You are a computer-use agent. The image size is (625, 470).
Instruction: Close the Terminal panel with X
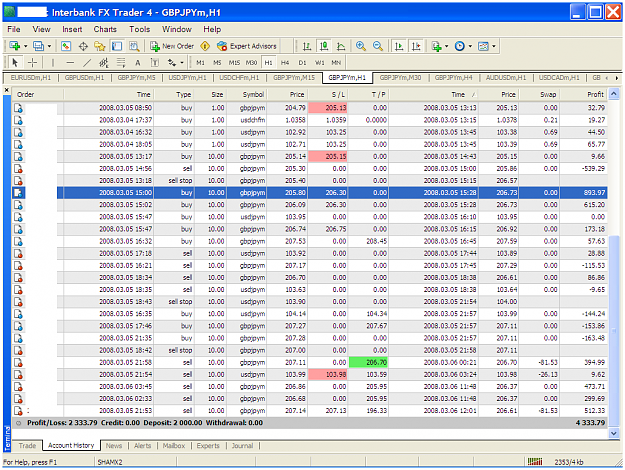point(7,90)
